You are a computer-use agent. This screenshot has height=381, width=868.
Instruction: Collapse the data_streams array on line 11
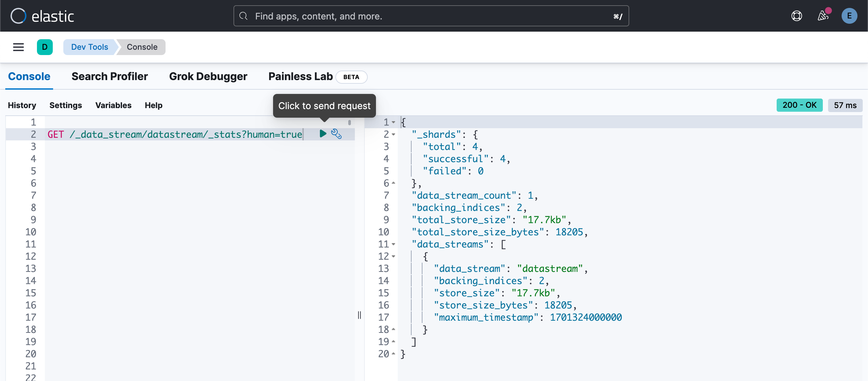393,244
